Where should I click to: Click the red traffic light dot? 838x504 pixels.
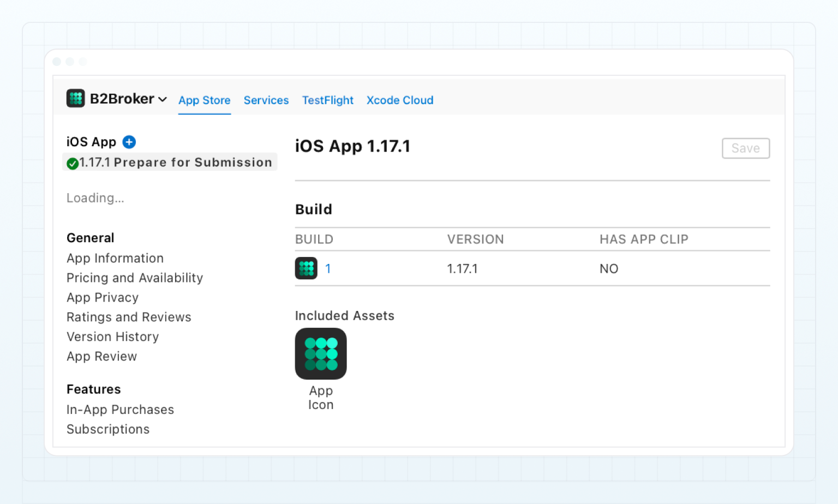(x=57, y=62)
